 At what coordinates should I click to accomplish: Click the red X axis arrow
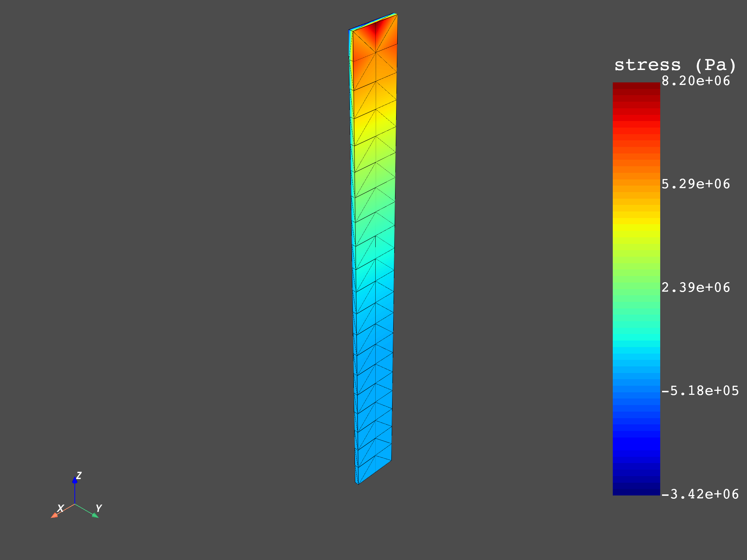pyautogui.click(x=62, y=511)
